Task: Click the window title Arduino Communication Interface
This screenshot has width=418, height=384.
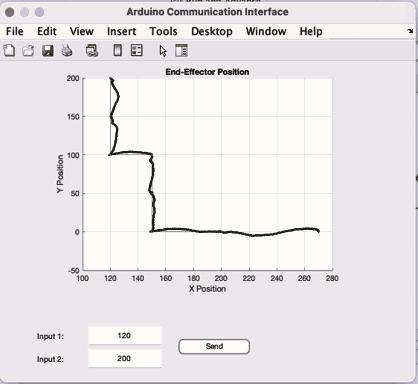Action: point(207,12)
